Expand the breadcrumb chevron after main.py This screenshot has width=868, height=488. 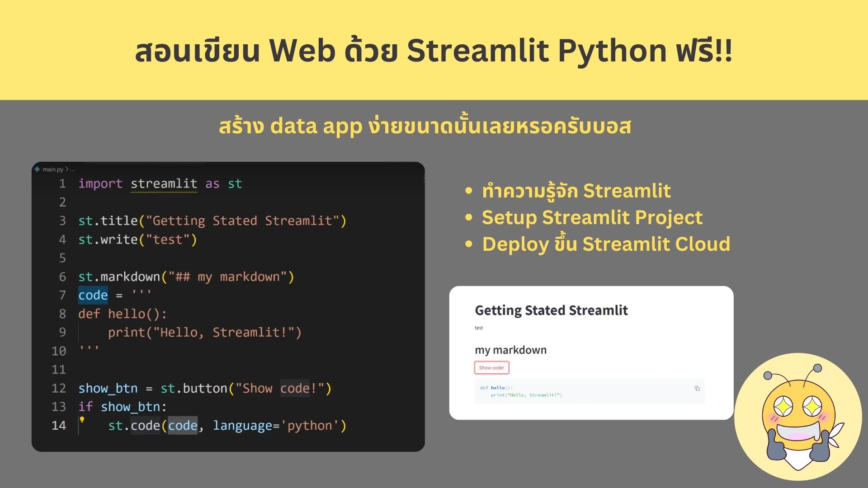tap(67, 169)
